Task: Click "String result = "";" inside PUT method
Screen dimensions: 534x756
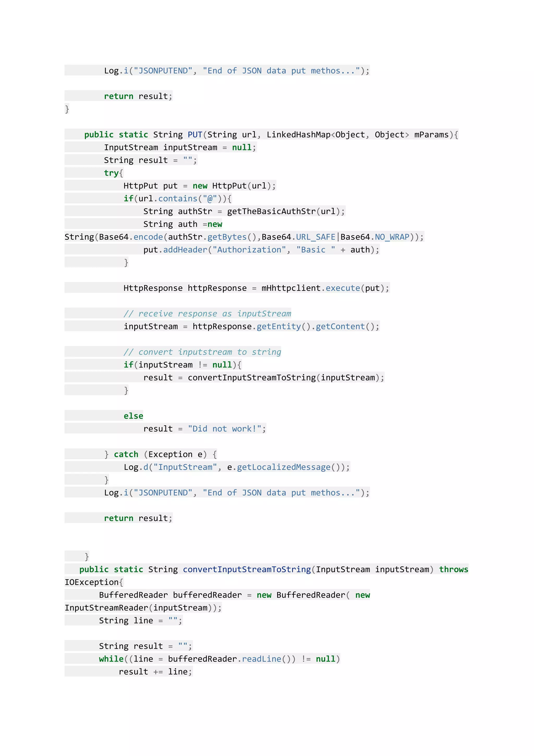Action: [150, 160]
